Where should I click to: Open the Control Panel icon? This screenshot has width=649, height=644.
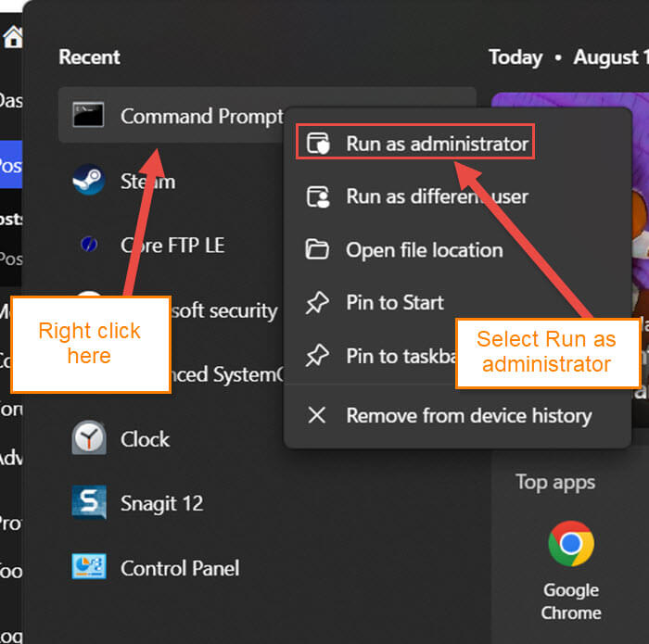tap(89, 567)
